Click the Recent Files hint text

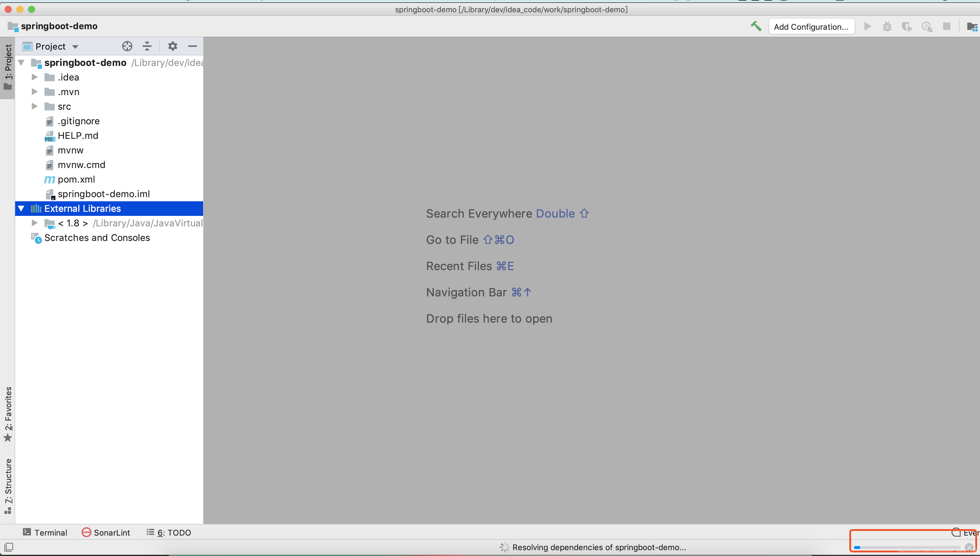pos(459,266)
